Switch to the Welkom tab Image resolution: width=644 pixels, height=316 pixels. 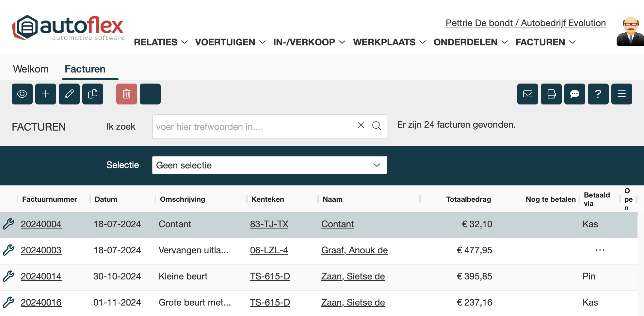(x=31, y=69)
